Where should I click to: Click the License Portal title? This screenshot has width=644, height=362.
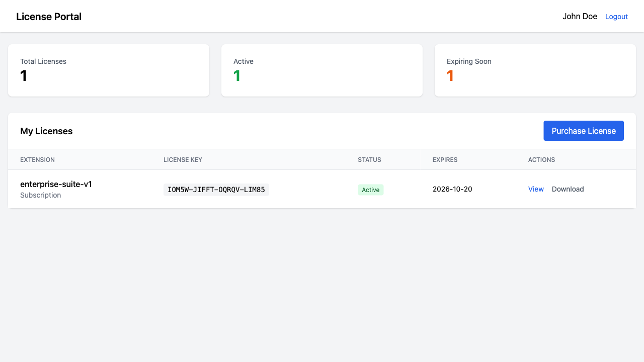49,17
